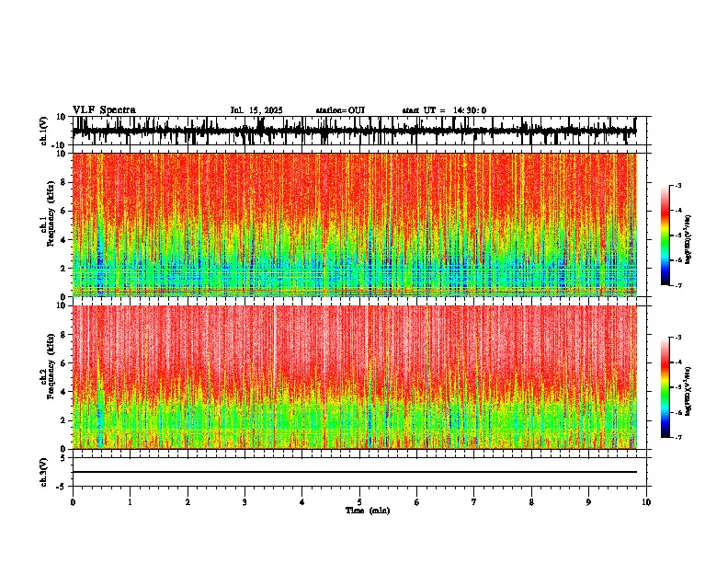Click the "station=OUJ" header label

(x=340, y=110)
